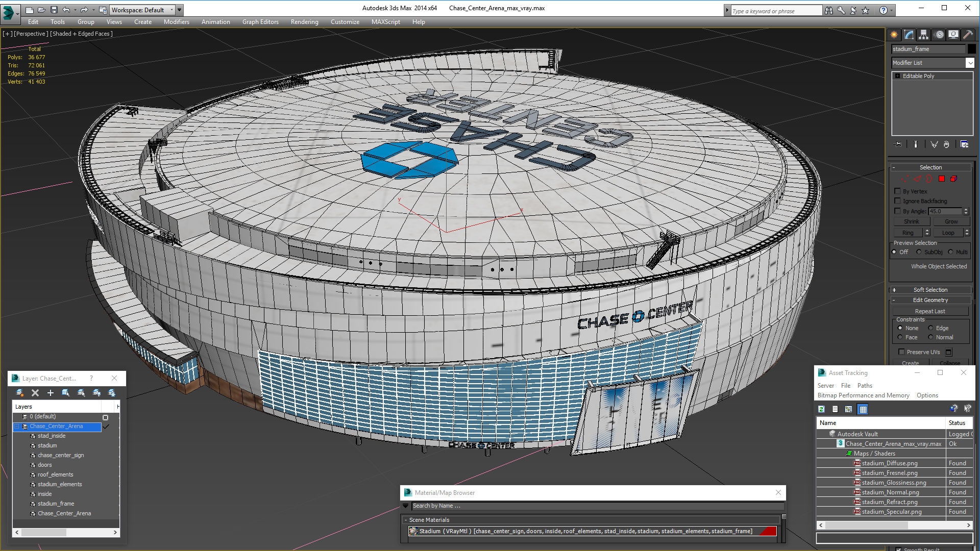
Task: Open Bitmap Performance and Memory menu
Action: [863, 395]
